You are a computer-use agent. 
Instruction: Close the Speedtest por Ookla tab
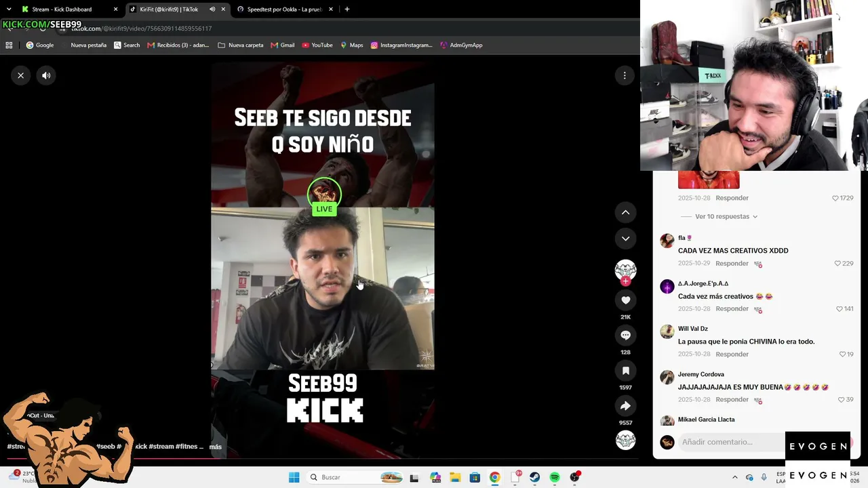pos(331,9)
